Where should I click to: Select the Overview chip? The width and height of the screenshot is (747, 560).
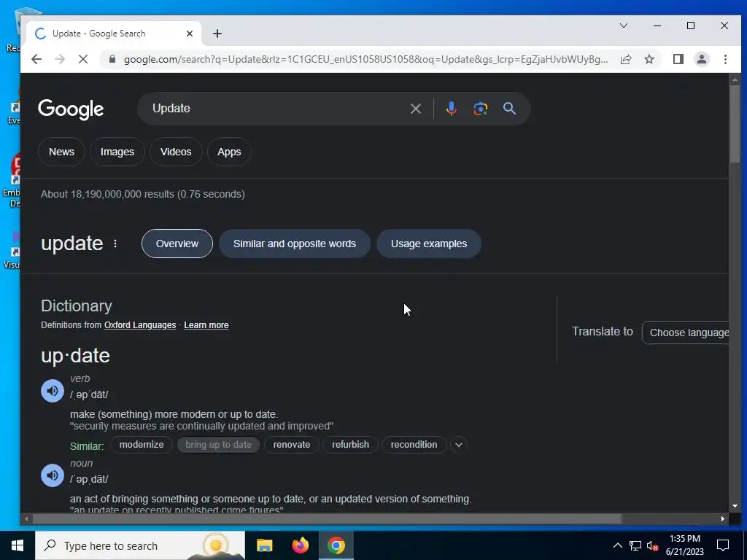pos(177,244)
